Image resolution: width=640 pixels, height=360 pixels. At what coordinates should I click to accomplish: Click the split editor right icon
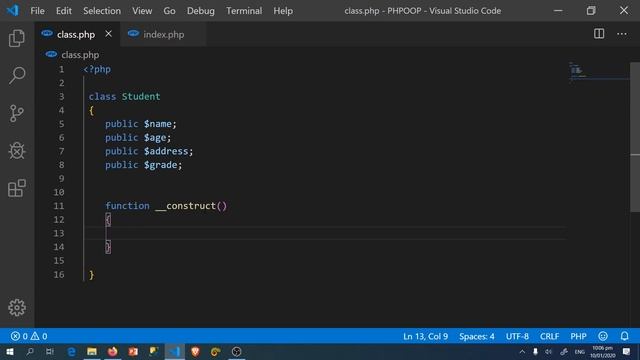tap(599, 34)
